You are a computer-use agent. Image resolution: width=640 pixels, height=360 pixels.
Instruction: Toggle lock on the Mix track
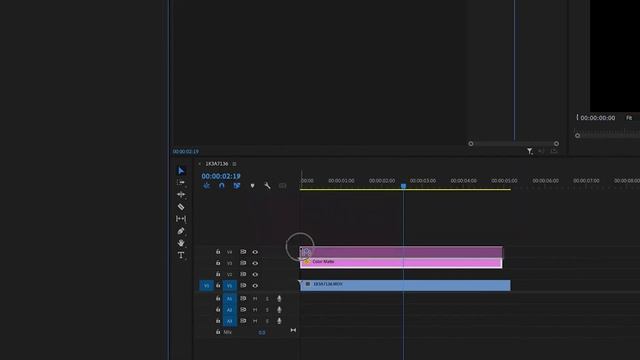(x=218, y=332)
